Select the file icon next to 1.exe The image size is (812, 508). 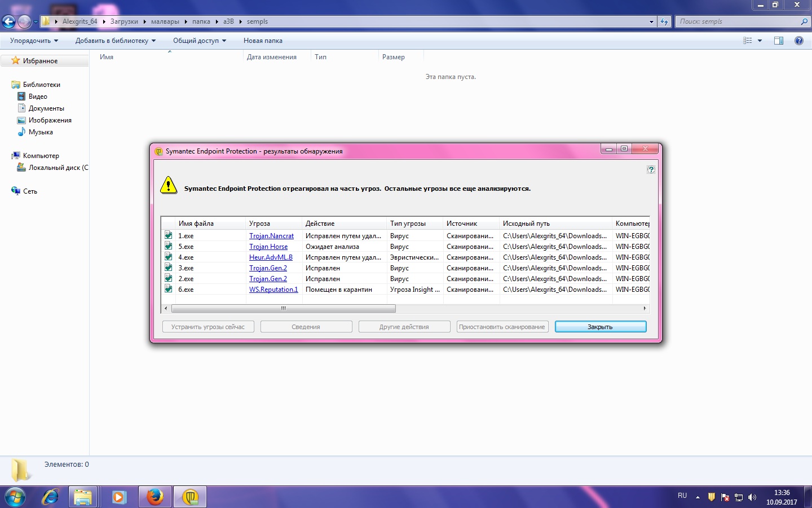168,235
